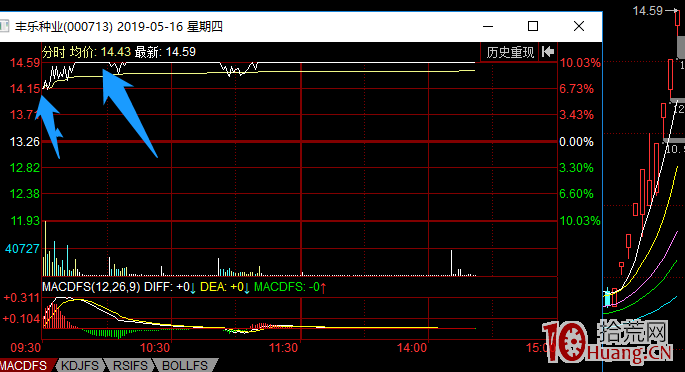Viewport: 685px width, 372px height.
Task: Click the yellow DEA value label
Action: 225,287
